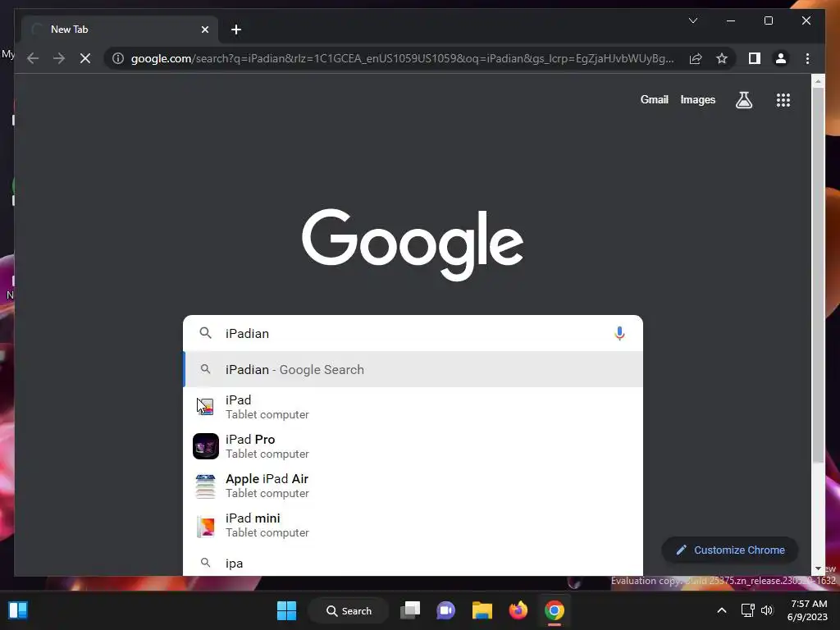Show hidden system tray icons
The image size is (840, 630).
722,610
